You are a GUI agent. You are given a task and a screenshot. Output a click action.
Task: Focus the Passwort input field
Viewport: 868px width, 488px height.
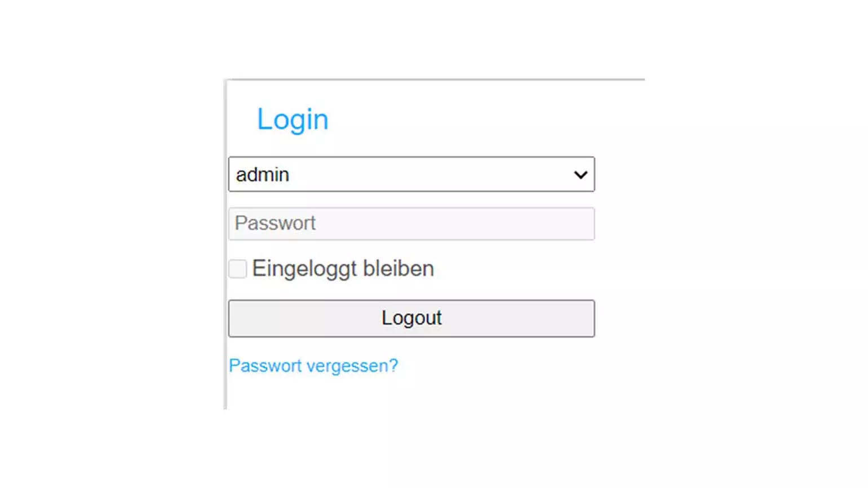coord(411,224)
